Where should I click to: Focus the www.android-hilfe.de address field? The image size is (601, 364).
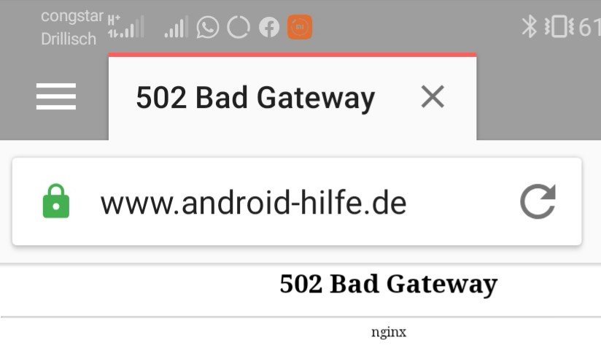coord(297,201)
